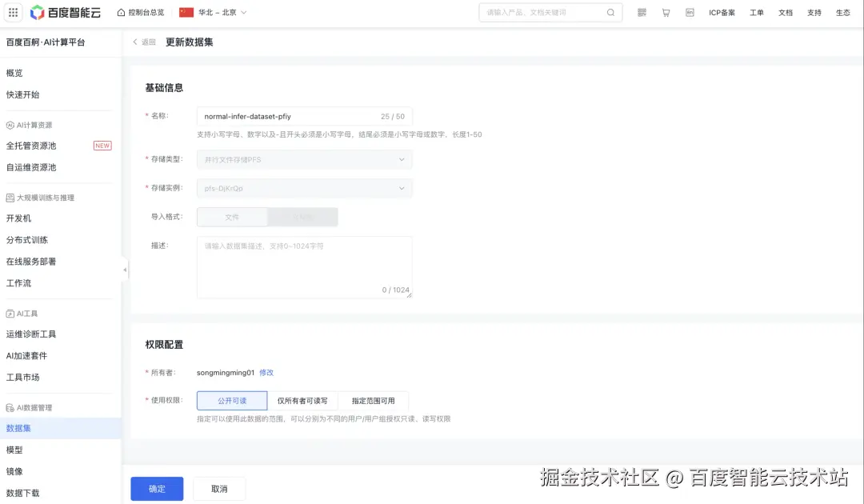Screen dimensions: 864x504
Task: Click the description textarea resize grip
Action: (x=409, y=295)
